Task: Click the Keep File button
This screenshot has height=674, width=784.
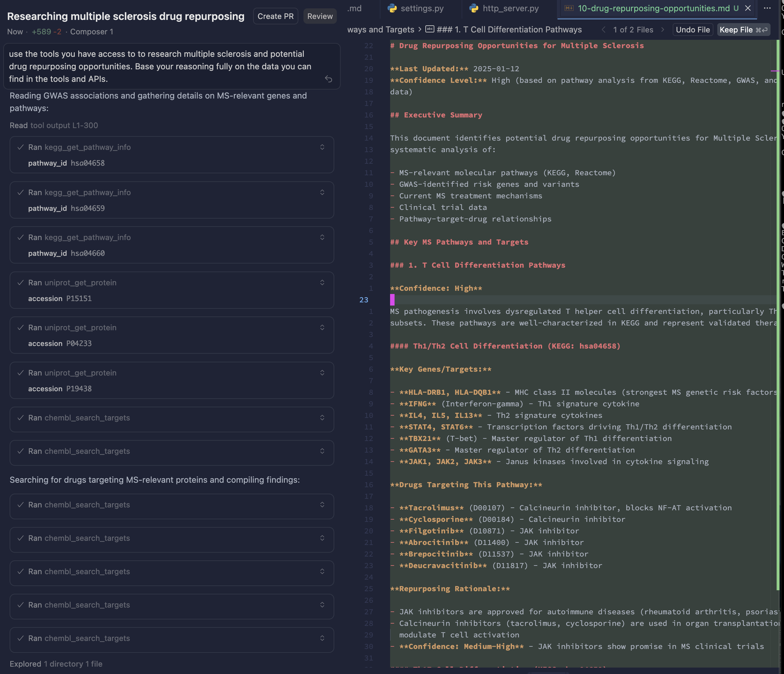Action: point(743,30)
